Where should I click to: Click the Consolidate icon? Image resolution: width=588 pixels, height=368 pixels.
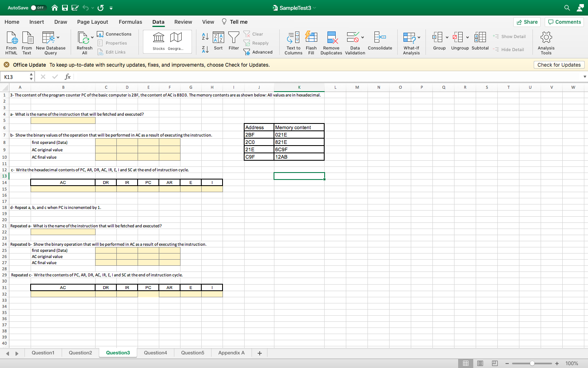pos(380,41)
